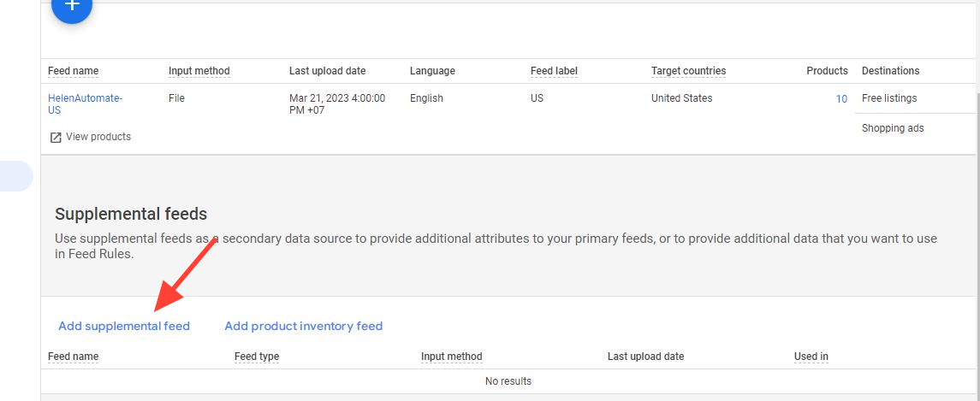Image resolution: width=980 pixels, height=401 pixels.
Task: Click Input method header in supplemental feeds table
Action: coord(451,357)
